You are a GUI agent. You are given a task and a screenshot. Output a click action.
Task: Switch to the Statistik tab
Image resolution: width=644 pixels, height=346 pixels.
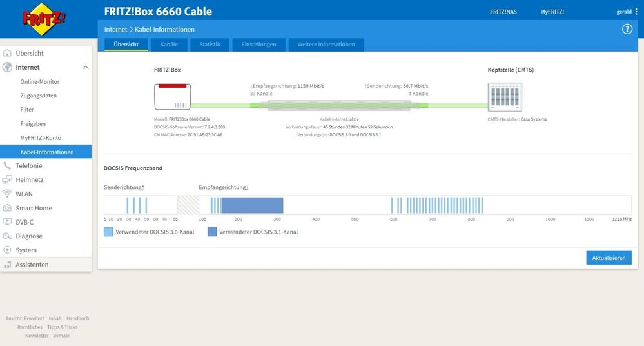210,45
